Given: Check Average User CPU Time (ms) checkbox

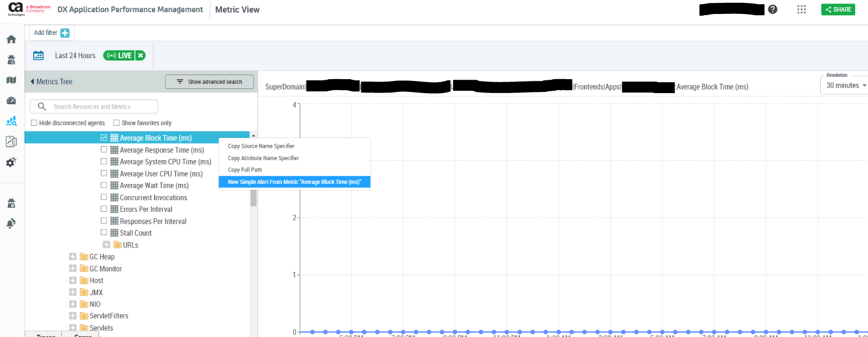Looking at the screenshot, I should pyautogui.click(x=104, y=173).
